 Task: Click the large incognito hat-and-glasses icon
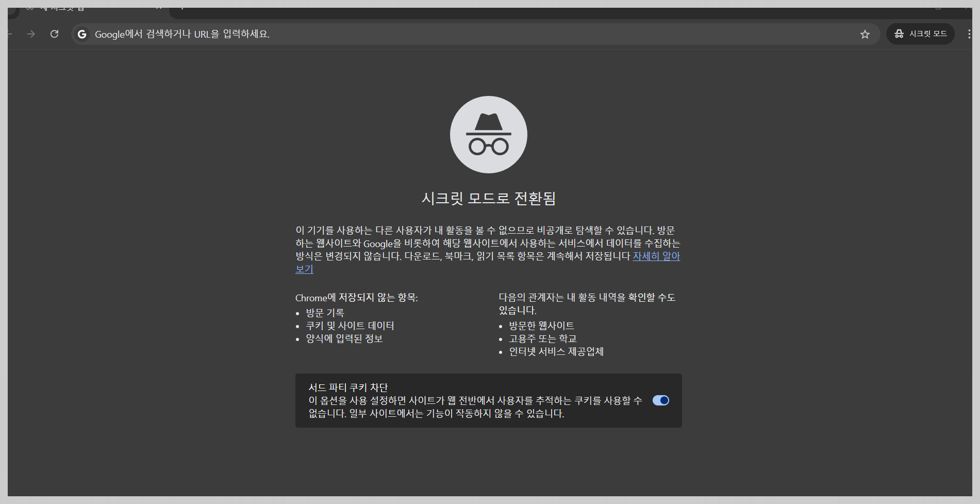pos(489,135)
